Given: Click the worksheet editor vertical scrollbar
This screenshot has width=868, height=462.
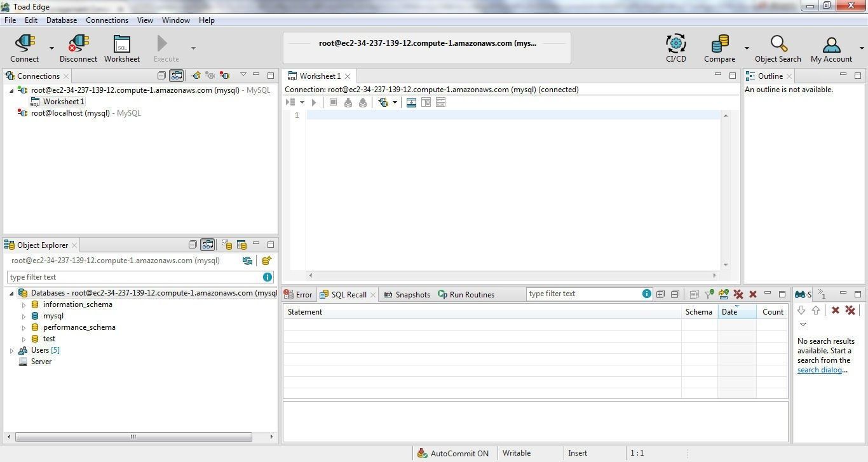Looking at the screenshot, I should click(x=726, y=190).
